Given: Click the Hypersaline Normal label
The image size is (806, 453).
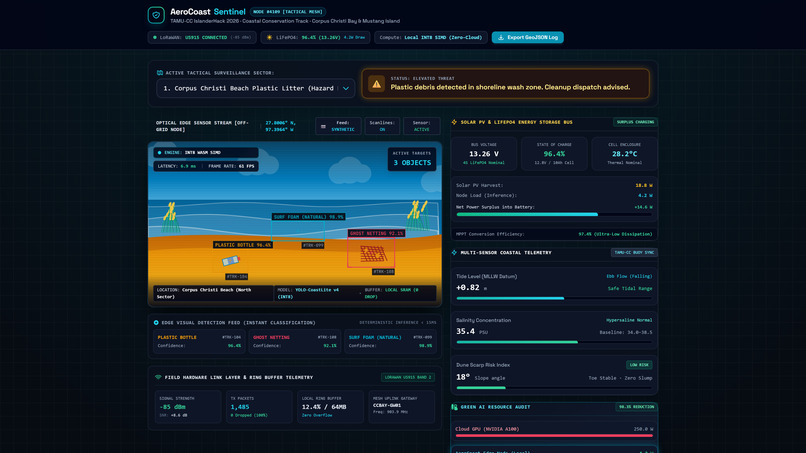Looking at the screenshot, I should click(629, 320).
